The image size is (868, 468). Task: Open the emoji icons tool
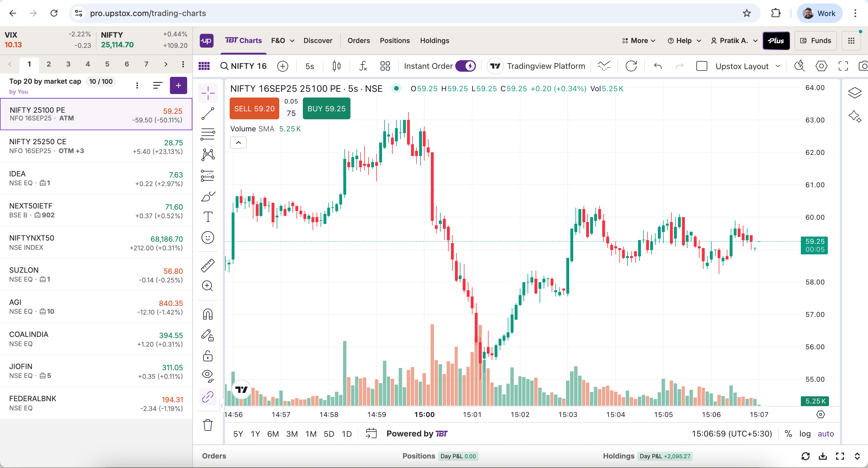(208, 237)
